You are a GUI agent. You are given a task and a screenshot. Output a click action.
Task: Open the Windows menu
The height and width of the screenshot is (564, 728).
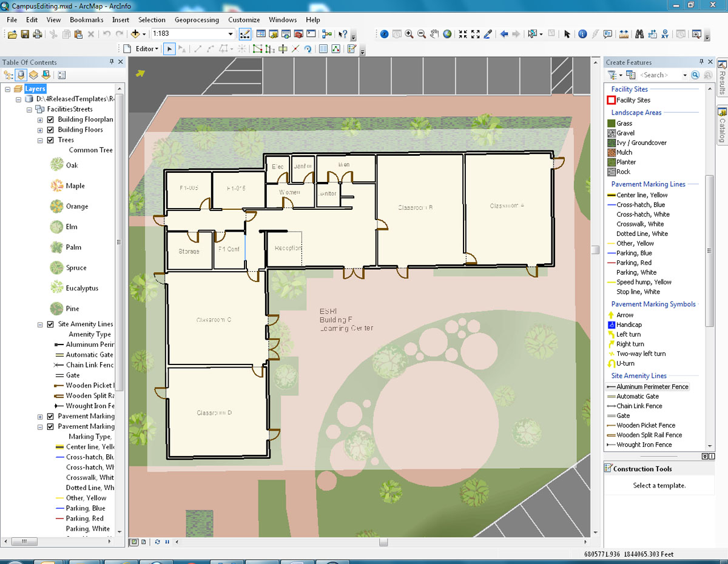tap(283, 20)
